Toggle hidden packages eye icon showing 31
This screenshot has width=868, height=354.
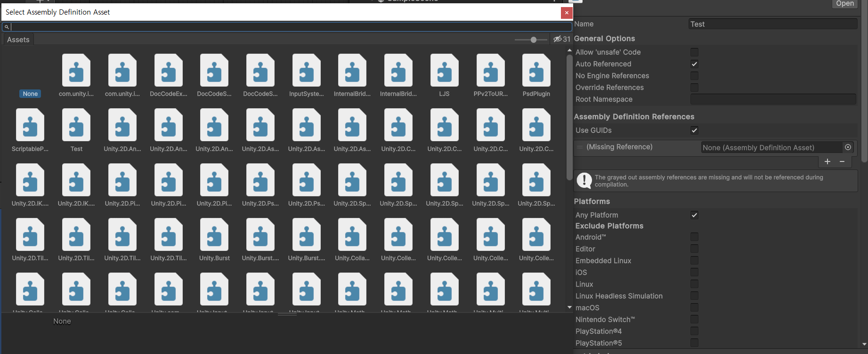pyautogui.click(x=561, y=39)
